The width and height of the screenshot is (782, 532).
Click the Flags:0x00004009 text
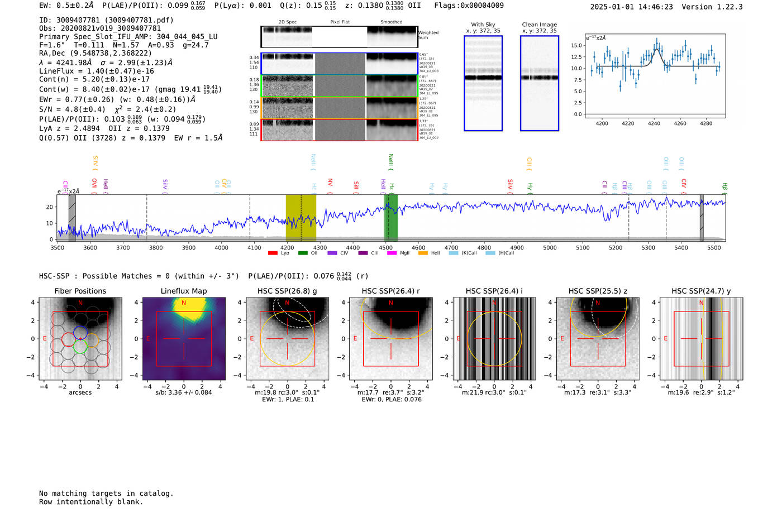tap(469, 6)
